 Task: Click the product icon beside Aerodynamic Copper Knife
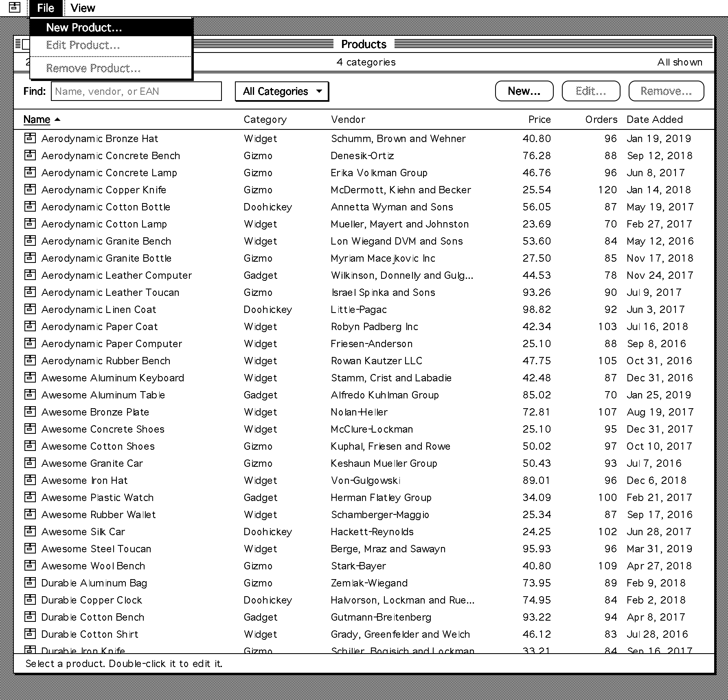[30, 189]
